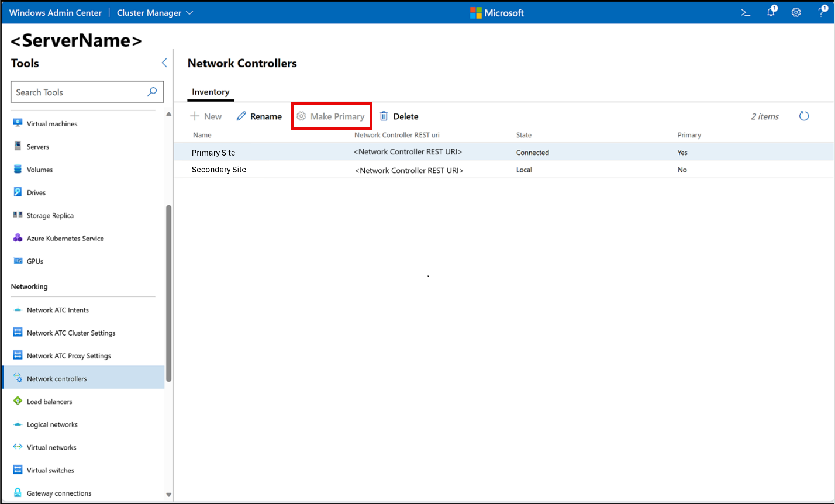Sort by the State column header

point(523,135)
